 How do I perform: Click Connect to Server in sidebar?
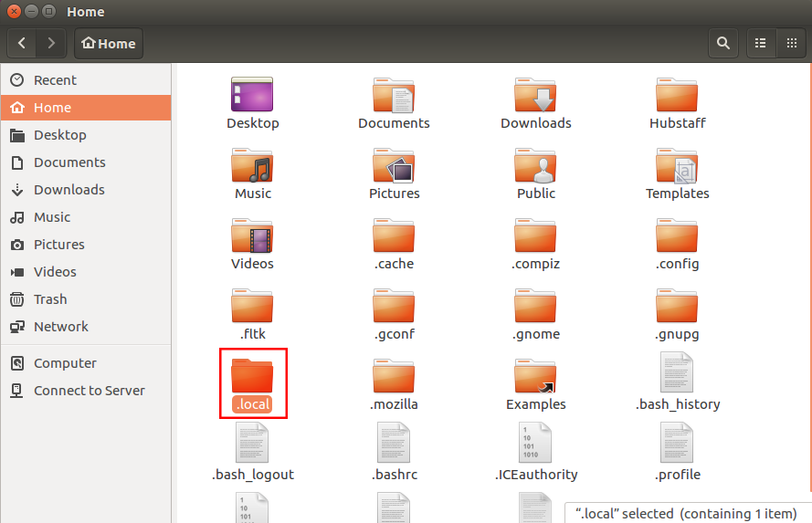click(x=86, y=391)
